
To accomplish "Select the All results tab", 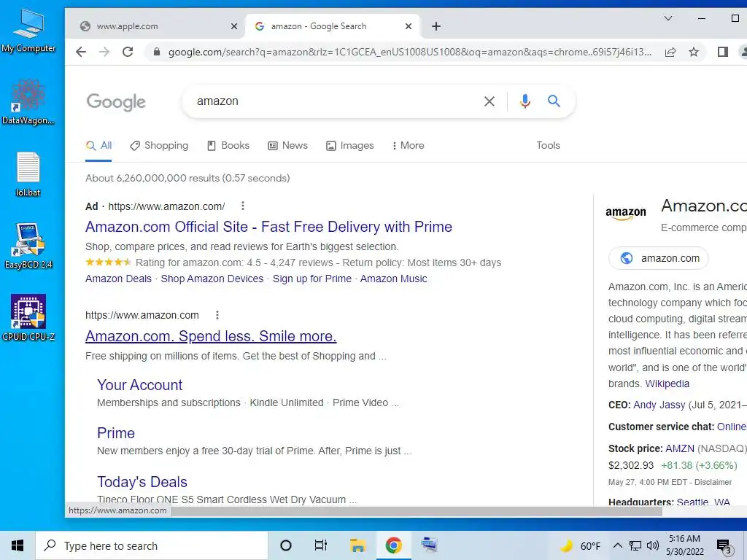I will pos(98,145).
